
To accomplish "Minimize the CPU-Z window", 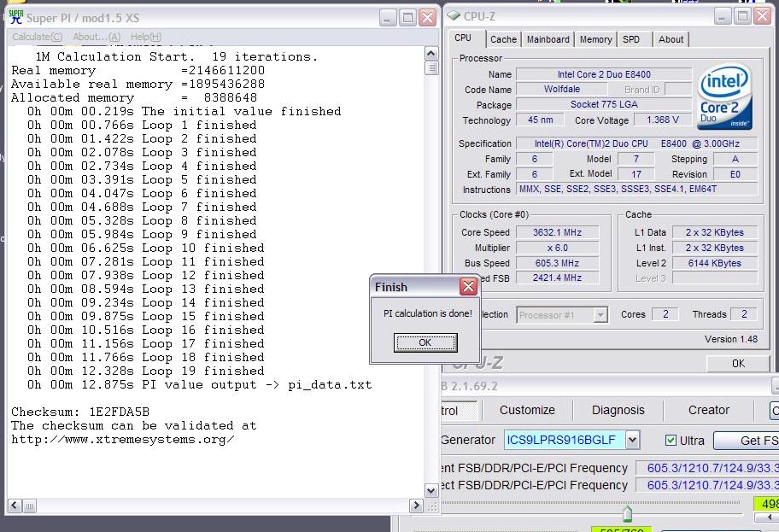I will pyautogui.click(x=723, y=16).
